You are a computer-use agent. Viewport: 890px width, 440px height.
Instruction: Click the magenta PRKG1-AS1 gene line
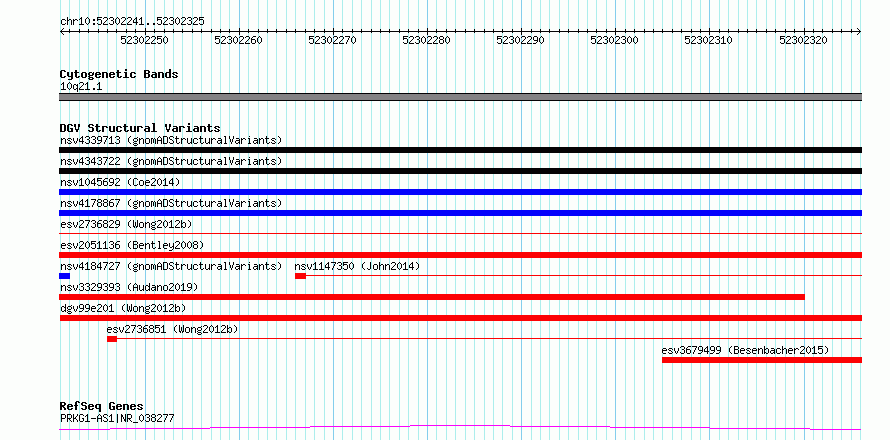point(460,427)
